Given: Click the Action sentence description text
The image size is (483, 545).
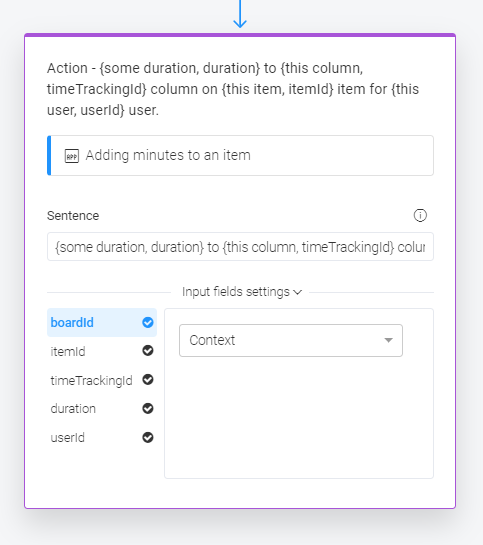Looking at the screenshot, I should [233, 89].
